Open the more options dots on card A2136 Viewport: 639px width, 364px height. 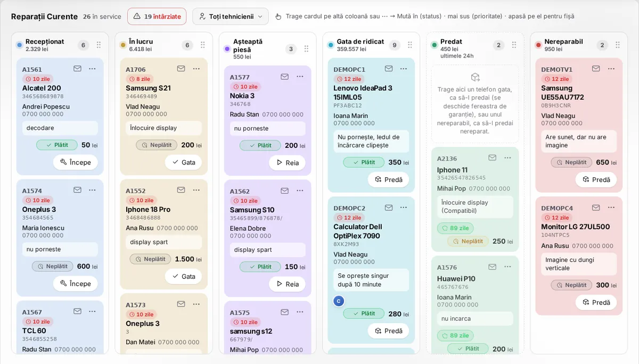[x=507, y=158]
